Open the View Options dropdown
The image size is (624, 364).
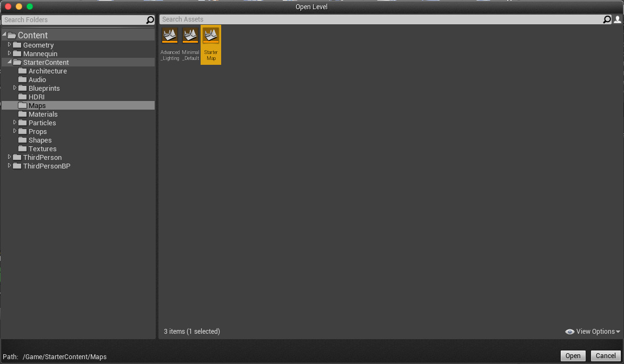pos(595,332)
